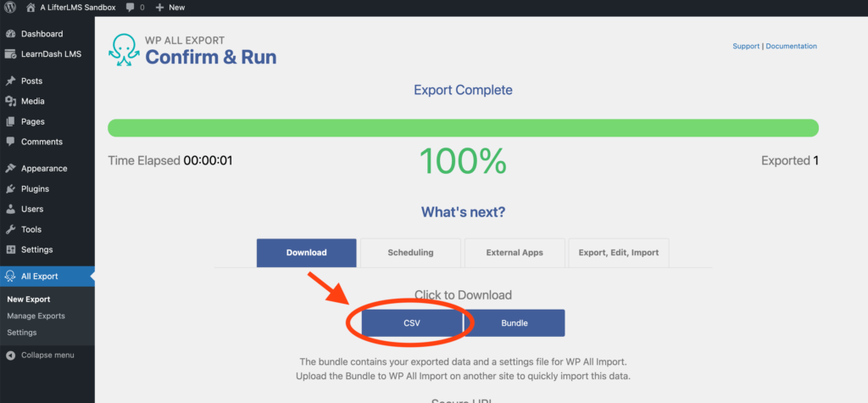This screenshot has width=868, height=403.
Task: Click the Time Elapsed 00:00:01 text
Action: 170,160
